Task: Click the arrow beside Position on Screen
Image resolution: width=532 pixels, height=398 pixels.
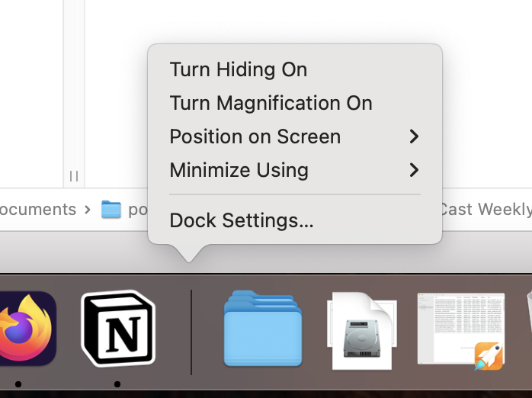Action: tap(414, 136)
